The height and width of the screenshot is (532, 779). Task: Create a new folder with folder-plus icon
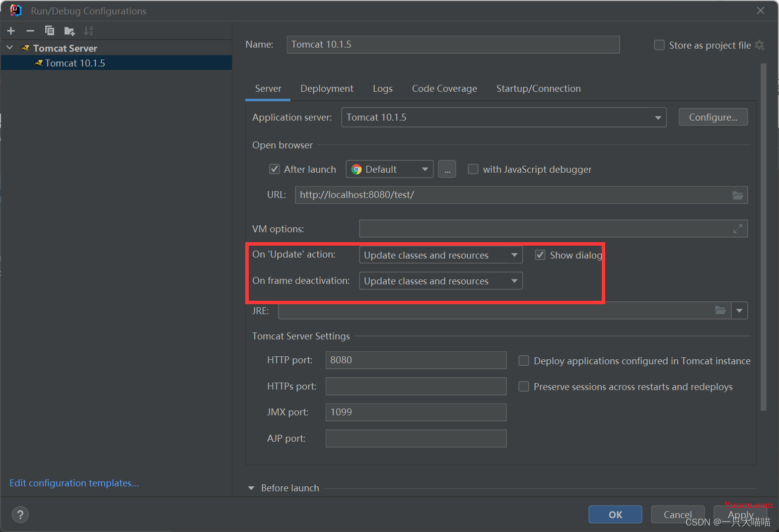pyautogui.click(x=70, y=31)
